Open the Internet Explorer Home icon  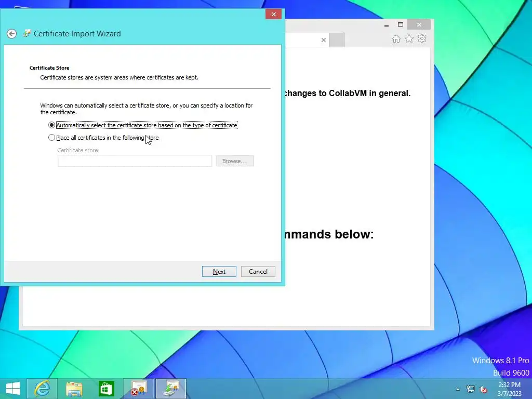pyautogui.click(x=396, y=39)
